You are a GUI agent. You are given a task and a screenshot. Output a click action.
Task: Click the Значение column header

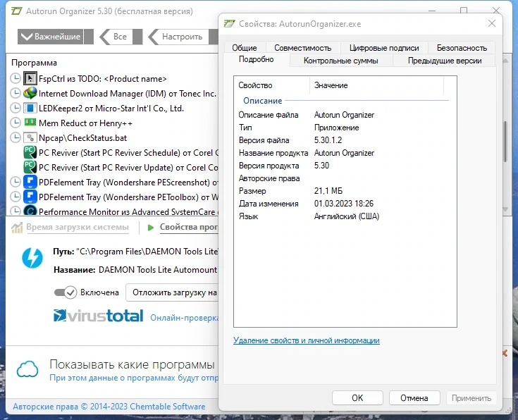click(x=376, y=85)
